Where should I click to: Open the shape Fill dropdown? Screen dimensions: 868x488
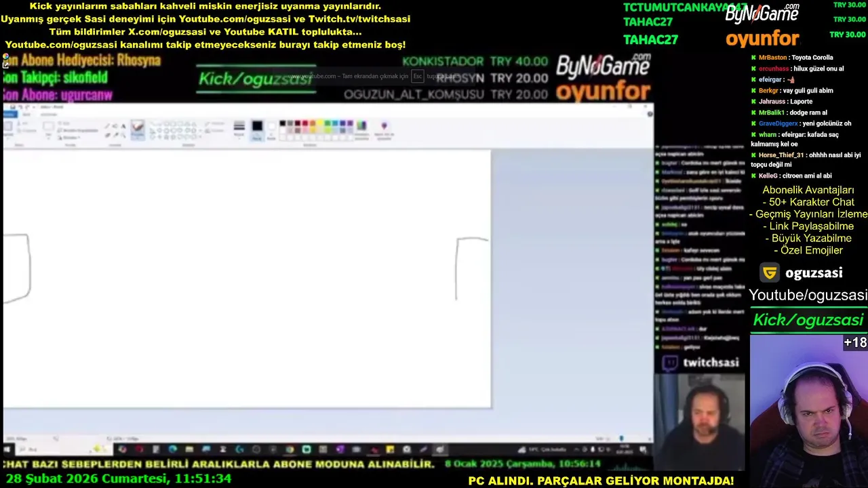click(x=214, y=131)
